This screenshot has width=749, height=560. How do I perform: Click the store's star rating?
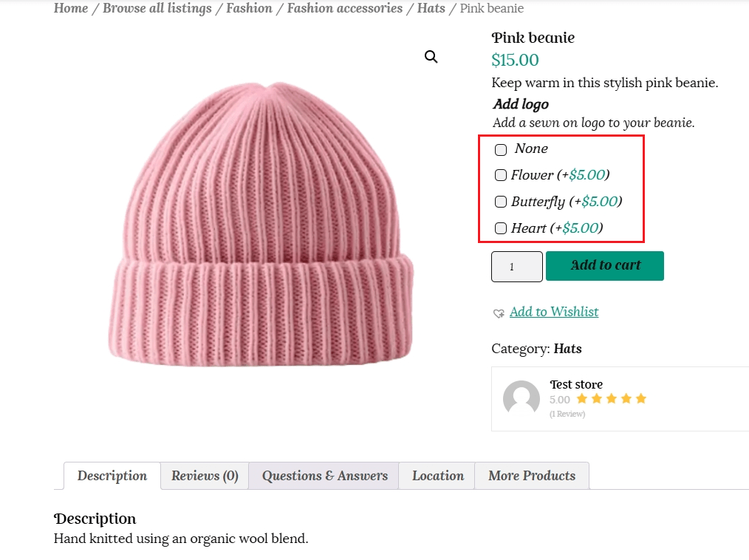click(x=611, y=399)
